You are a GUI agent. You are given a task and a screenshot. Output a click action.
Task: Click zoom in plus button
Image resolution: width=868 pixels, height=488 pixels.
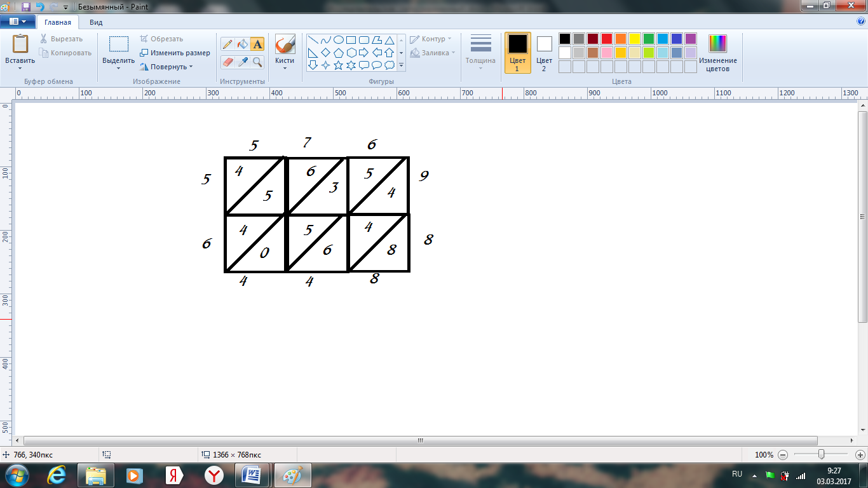pyautogui.click(x=860, y=455)
